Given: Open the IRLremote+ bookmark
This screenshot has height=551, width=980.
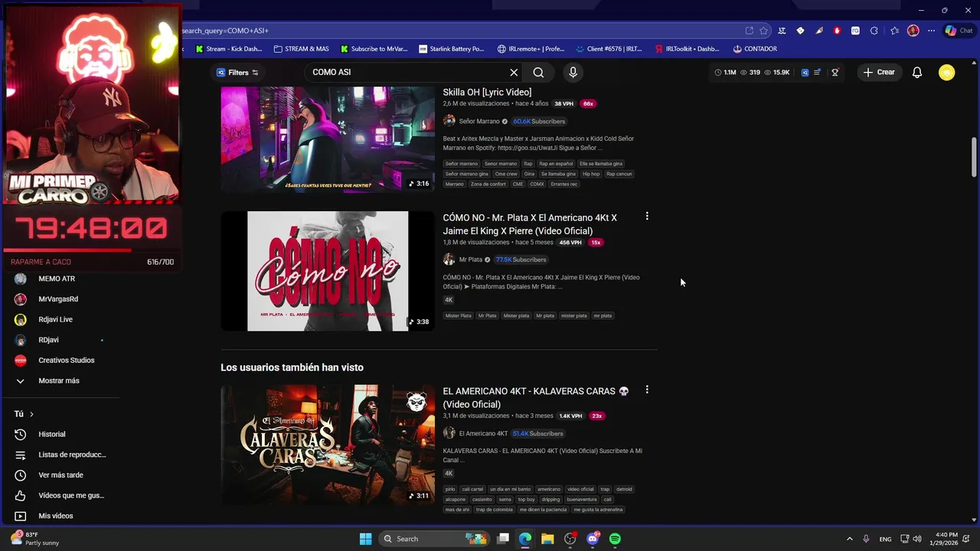Looking at the screenshot, I should [531, 49].
